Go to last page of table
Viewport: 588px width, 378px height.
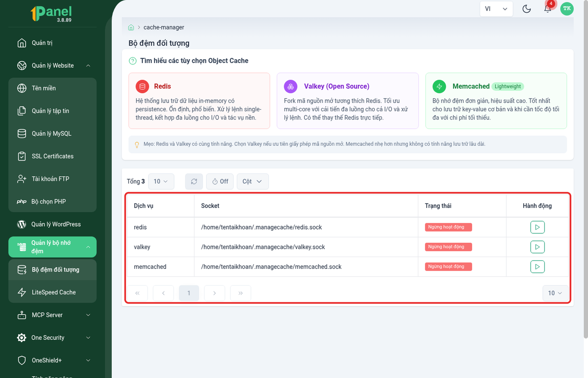coord(241,293)
